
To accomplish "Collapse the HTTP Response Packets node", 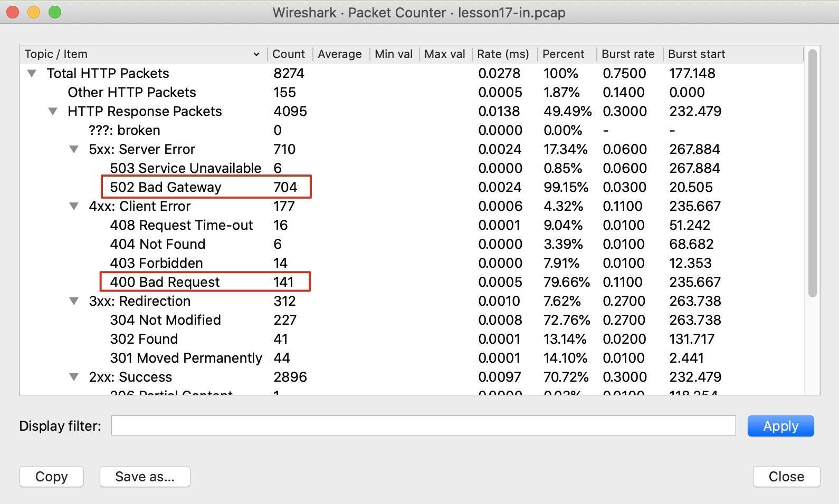I will [53, 111].
